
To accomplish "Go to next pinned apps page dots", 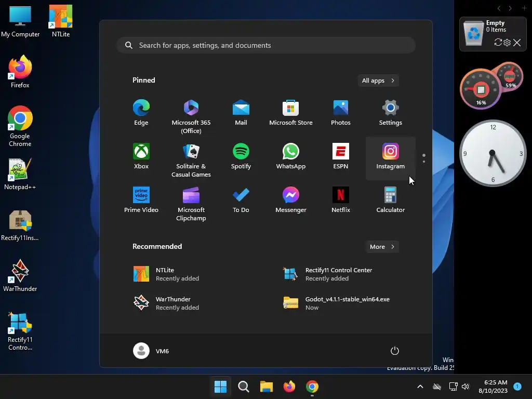I will pyautogui.click(x=424, y=158).
